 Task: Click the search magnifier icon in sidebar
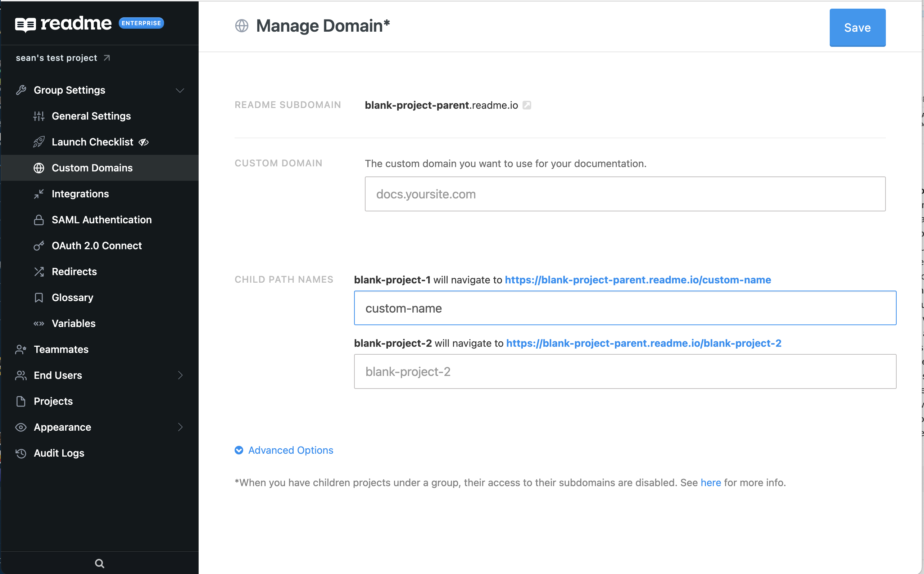point(99,563)
